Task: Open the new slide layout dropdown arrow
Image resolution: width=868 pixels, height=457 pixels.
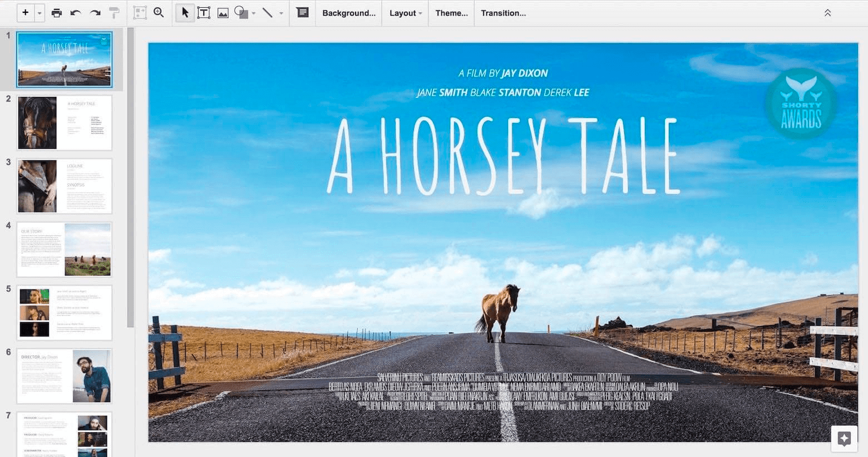Action: pyautogui.click(x=39, y=12)
